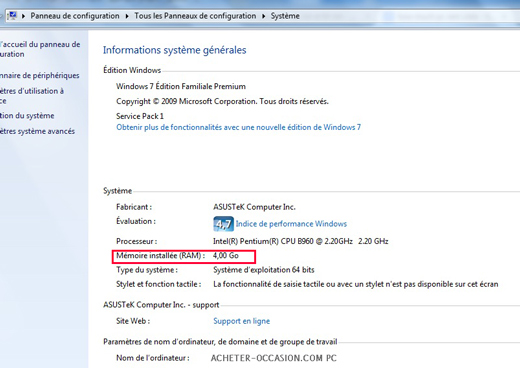Select the Système breadcrumb item
This screenshot has width=520, height=368.
(285, 16)
